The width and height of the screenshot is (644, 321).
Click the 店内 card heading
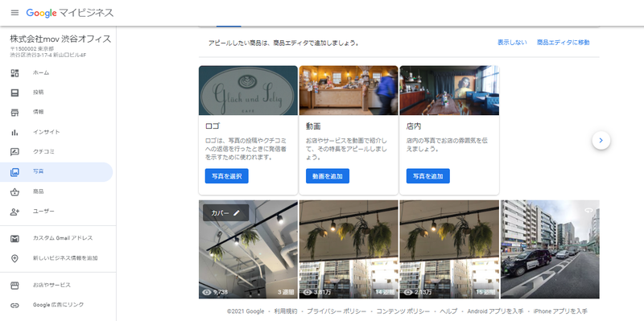pyautogui.click(x=414, y=126)
